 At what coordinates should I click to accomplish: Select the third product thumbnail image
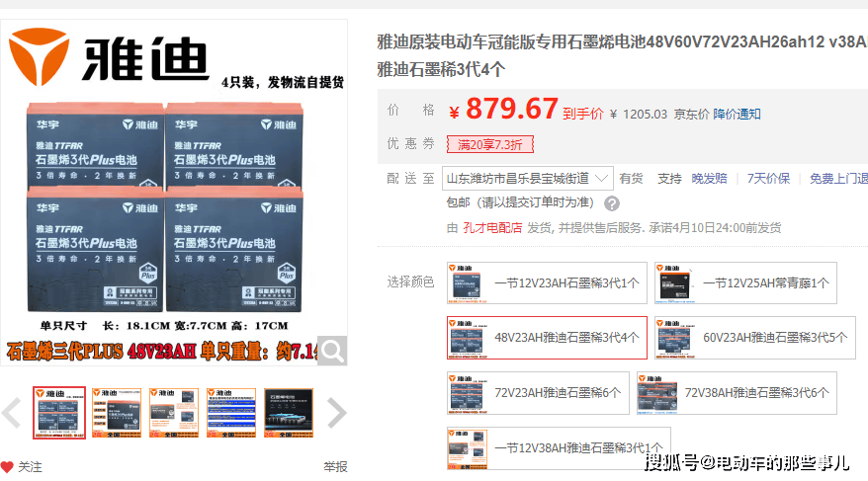174,413
